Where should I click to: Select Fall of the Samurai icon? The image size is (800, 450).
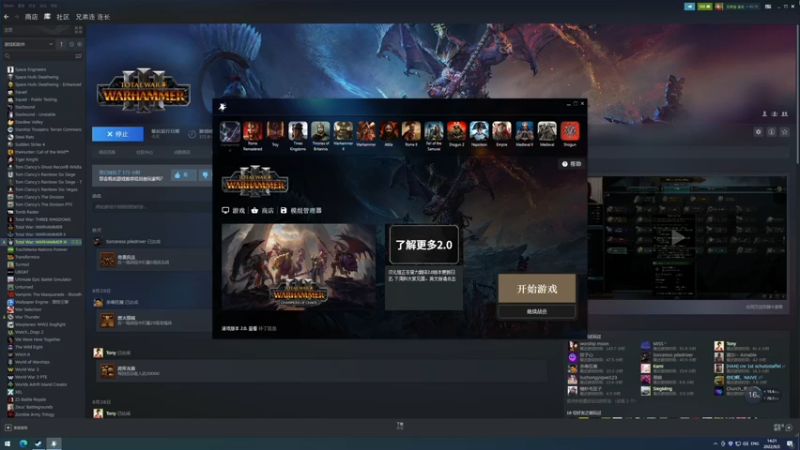point(434,131)
